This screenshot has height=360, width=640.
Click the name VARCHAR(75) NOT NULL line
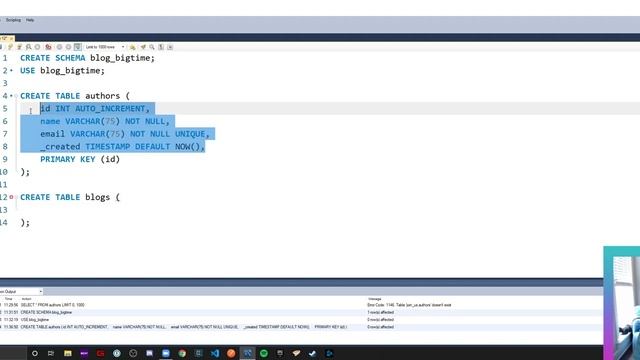tap(105, 121)
